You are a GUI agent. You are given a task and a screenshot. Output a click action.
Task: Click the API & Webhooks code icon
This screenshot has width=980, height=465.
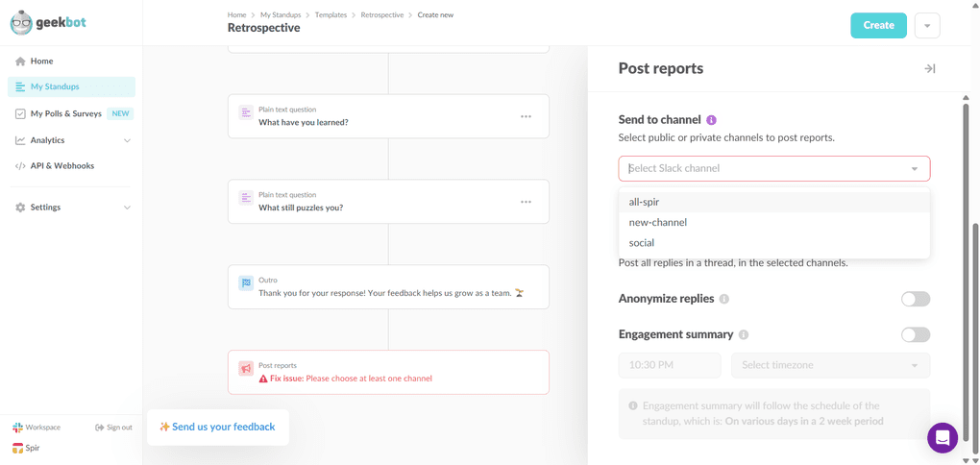[x=20, y=166]
